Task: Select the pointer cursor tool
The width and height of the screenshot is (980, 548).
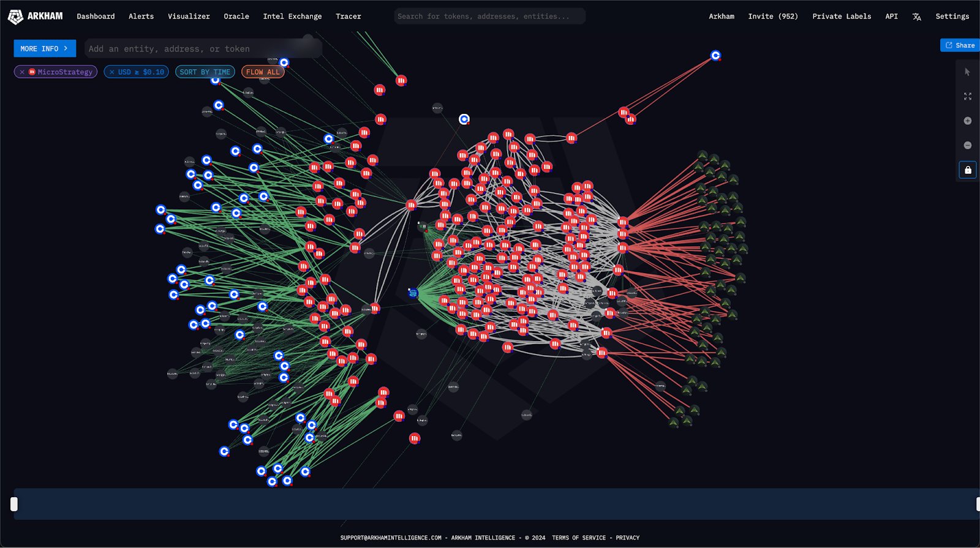Action: pos(967,72)
